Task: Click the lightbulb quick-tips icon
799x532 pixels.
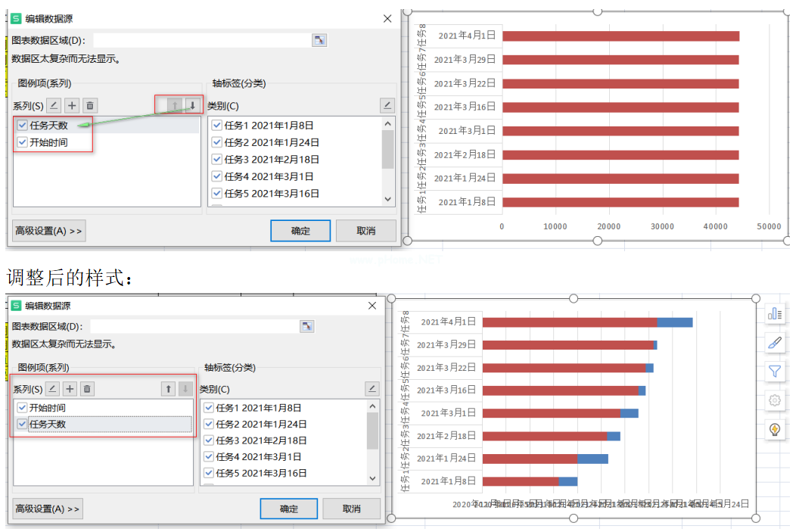Action: click(775, 429)
